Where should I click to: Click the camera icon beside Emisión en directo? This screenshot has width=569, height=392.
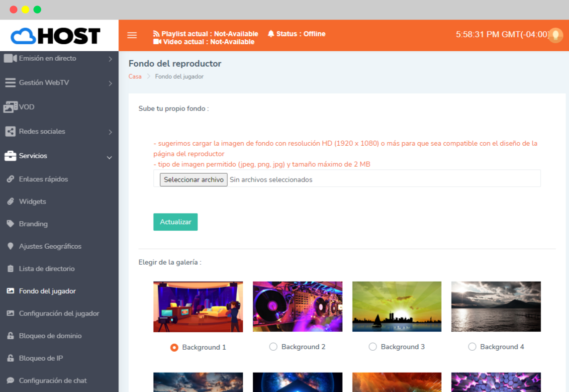click(x=10, y=58)
